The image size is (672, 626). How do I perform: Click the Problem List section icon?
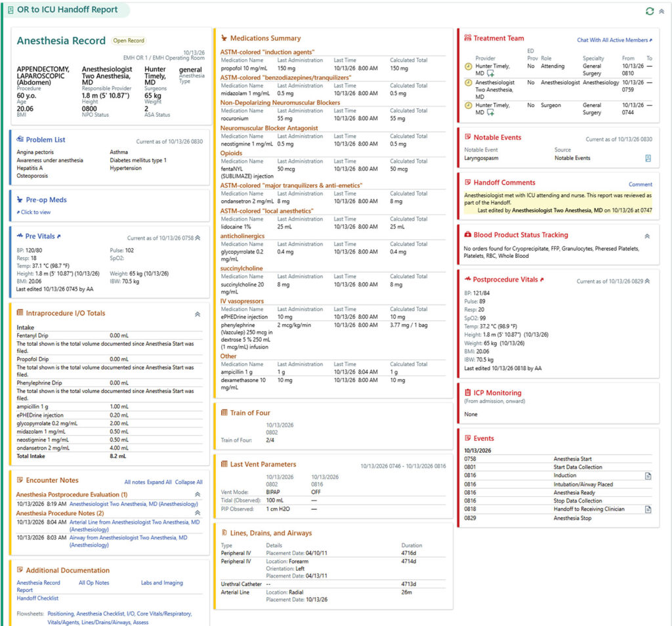[20, 139]
